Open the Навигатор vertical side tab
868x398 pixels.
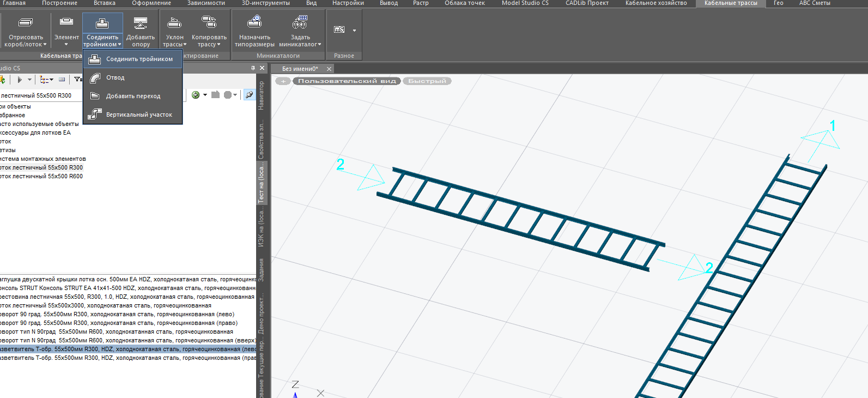click(262, 95)
